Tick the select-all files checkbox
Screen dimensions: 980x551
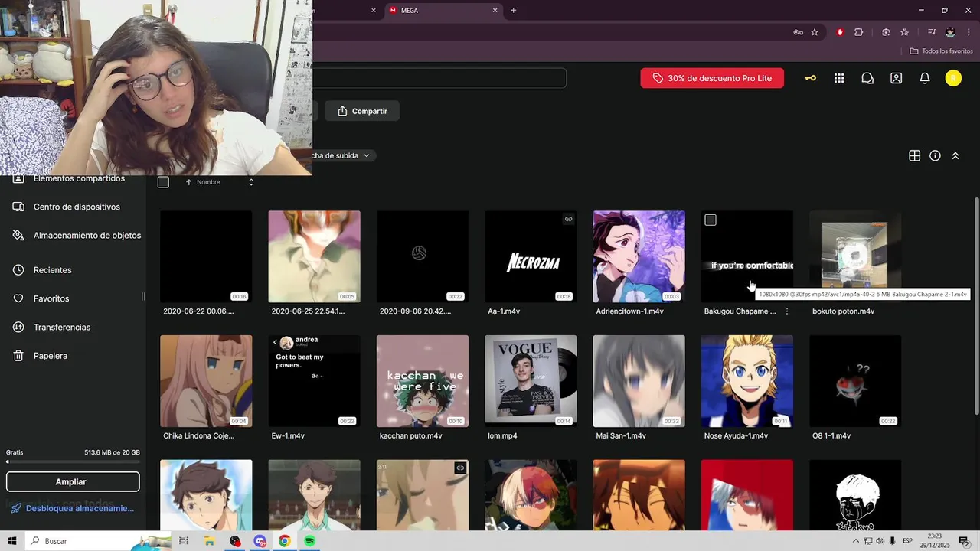click(x=163, y=182)
